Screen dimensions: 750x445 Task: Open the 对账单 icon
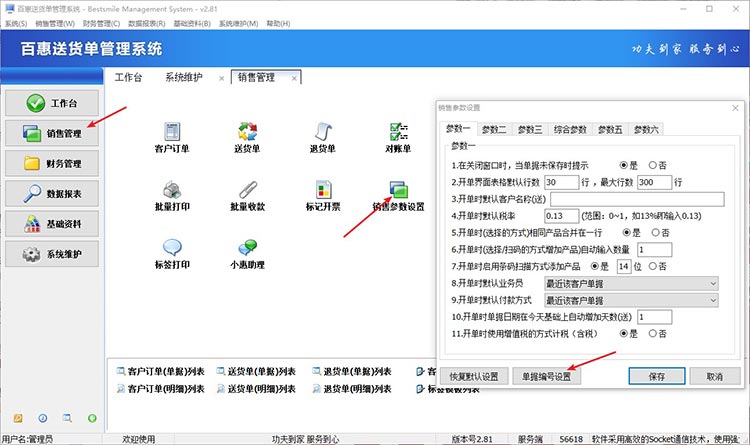(x=398, y=131)
